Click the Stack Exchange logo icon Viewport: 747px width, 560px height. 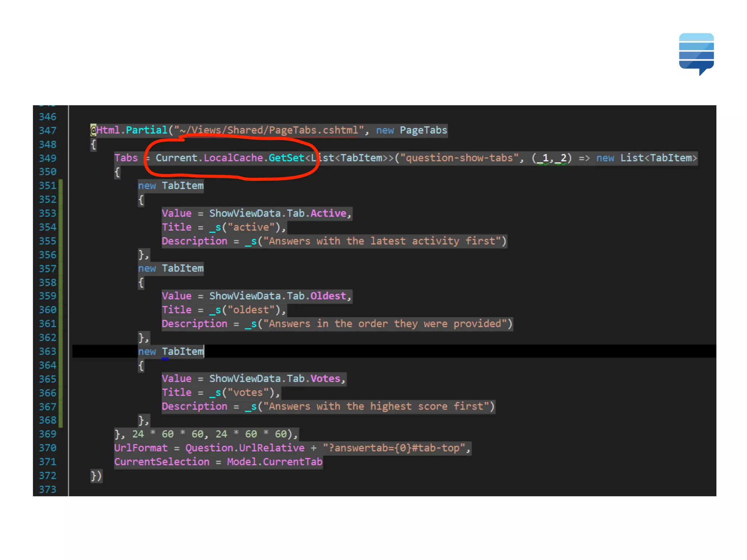click(696, 54)
